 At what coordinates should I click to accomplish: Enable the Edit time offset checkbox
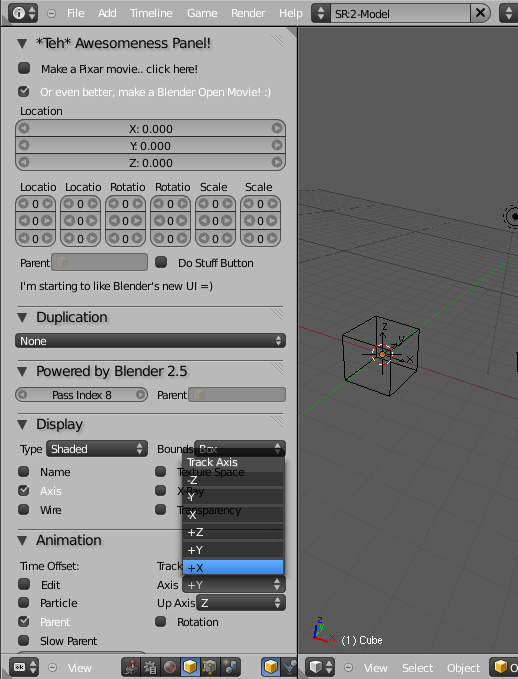(x=24, y=584)
